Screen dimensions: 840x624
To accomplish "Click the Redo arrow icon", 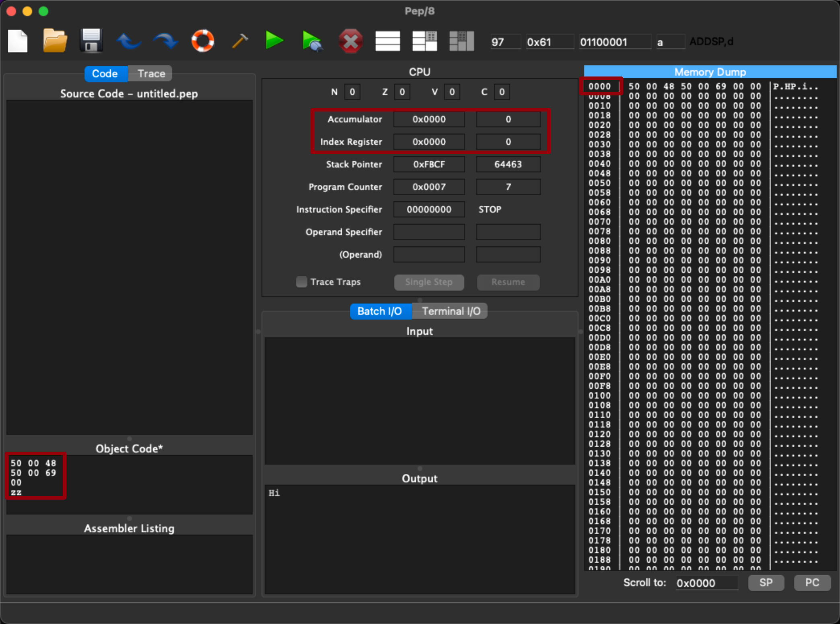I will click(165, 41).
